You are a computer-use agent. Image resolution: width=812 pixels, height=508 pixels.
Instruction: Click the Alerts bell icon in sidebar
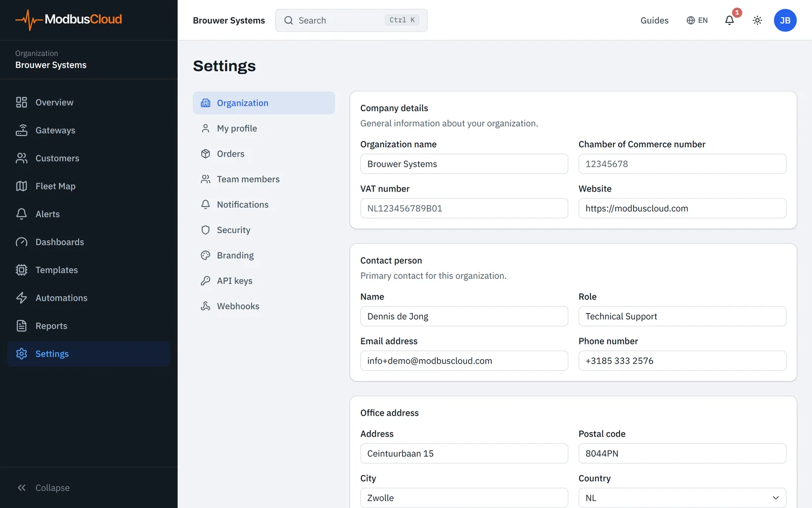(21, 214)
